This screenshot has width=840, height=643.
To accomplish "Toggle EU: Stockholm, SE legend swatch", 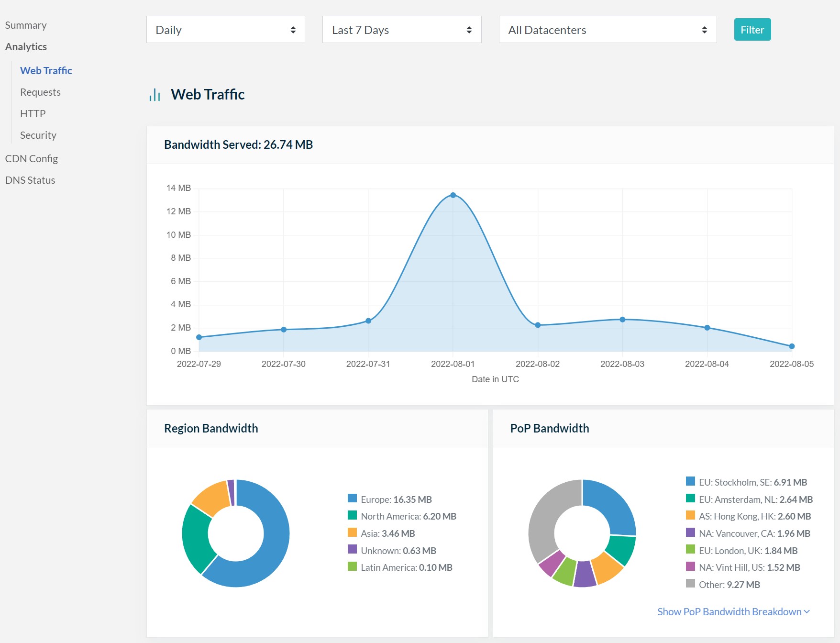I will (690, 481).
